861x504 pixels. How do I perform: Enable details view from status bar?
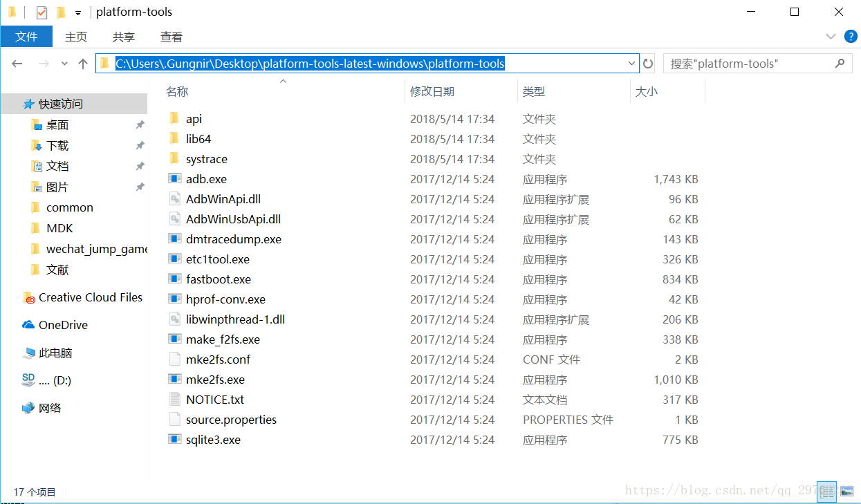(x=826, y=492)
